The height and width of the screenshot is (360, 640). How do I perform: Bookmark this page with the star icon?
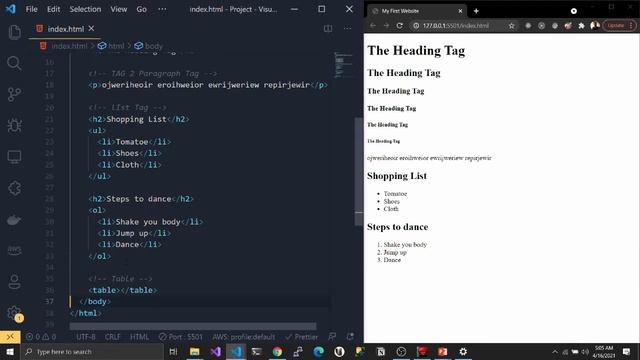(x=511, y=25)
